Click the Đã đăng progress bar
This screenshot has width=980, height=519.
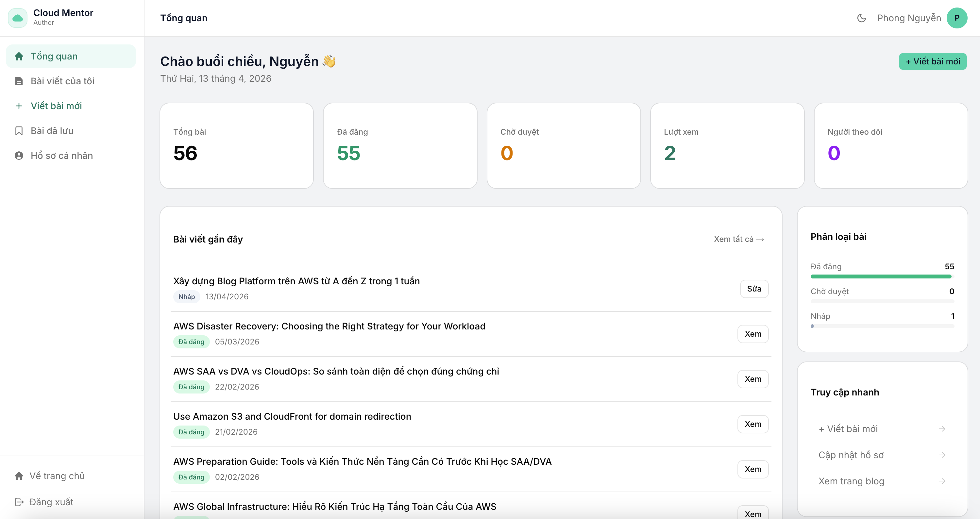pos(881,276)
